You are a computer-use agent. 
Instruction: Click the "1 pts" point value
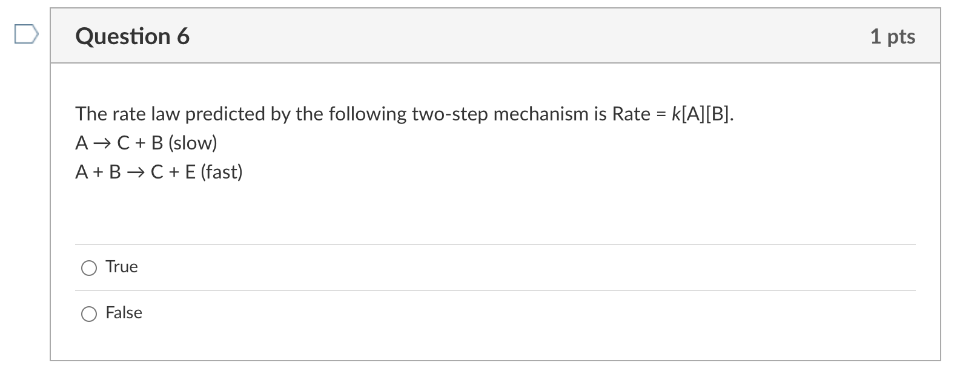(x=892, y=36)
